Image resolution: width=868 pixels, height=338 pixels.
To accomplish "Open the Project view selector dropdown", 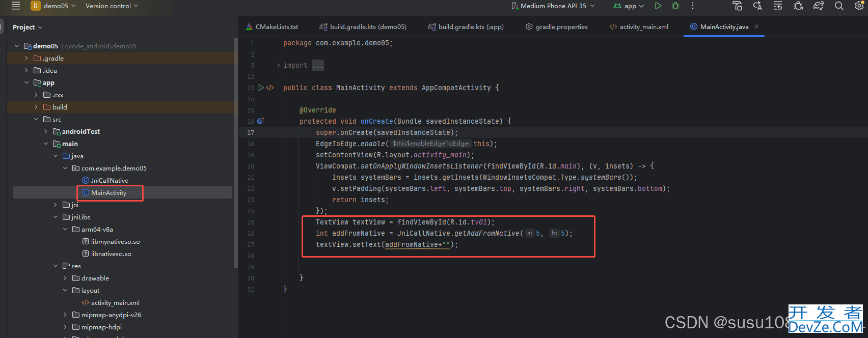I will point(28,27).
